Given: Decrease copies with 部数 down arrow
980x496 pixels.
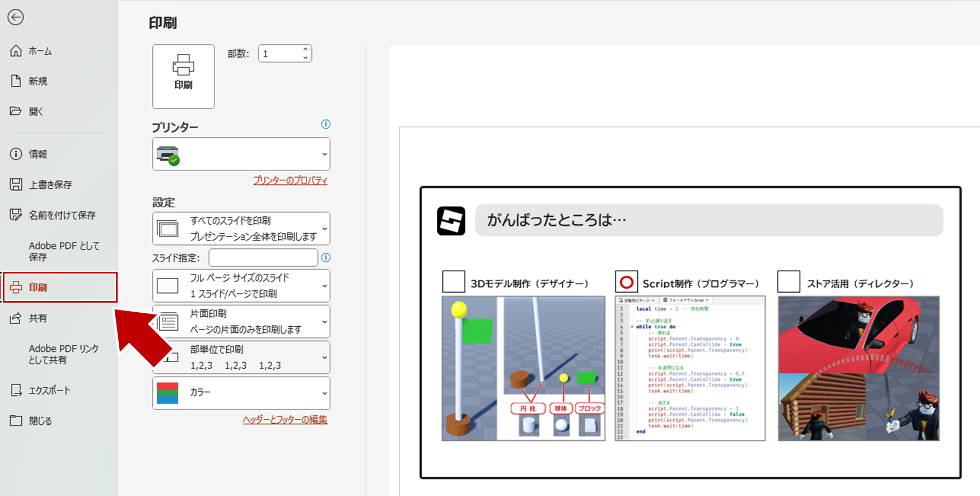Looking at the screenshot, I should coord(305,57).
